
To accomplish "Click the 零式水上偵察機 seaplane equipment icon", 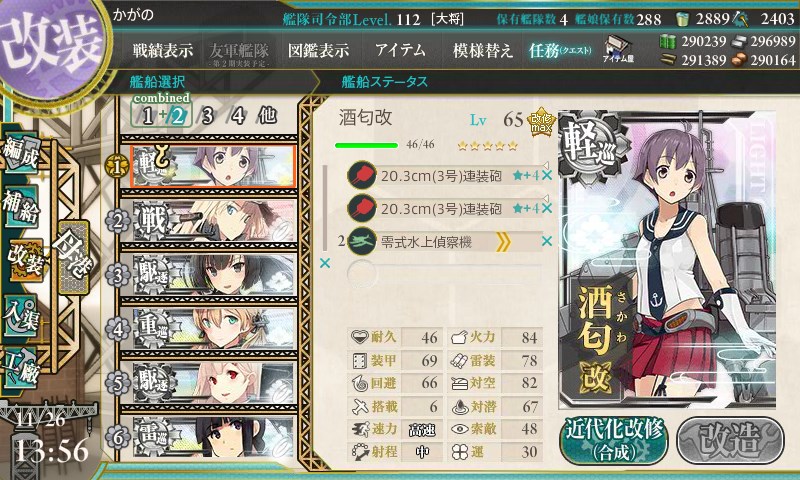I will pos(362,241).
